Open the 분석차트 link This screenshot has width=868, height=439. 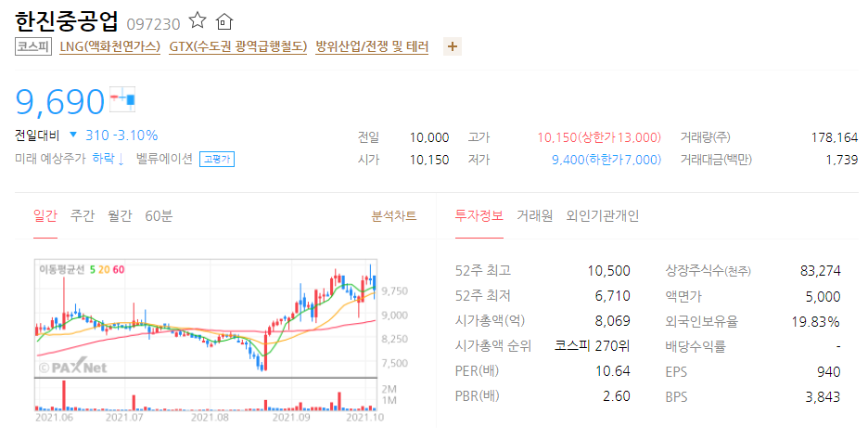coord(394,216)
